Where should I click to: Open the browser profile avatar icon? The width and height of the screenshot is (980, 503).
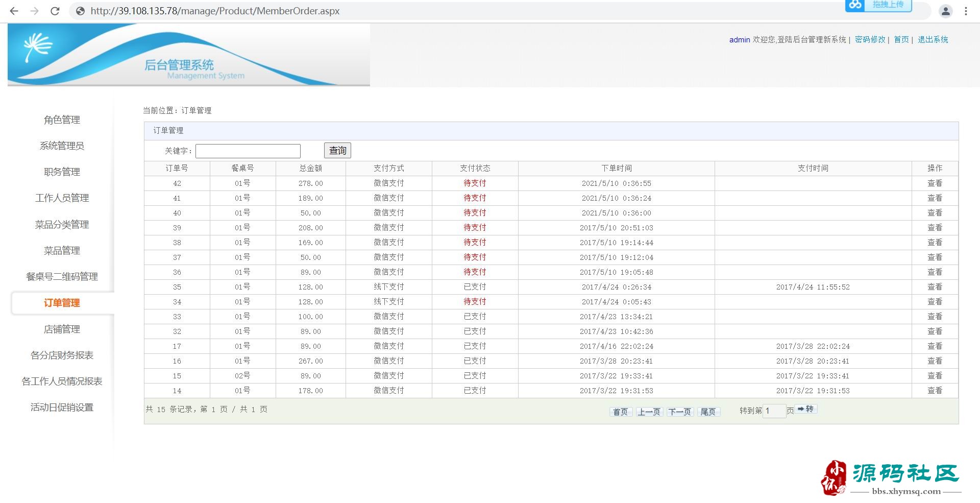point(945,11)
